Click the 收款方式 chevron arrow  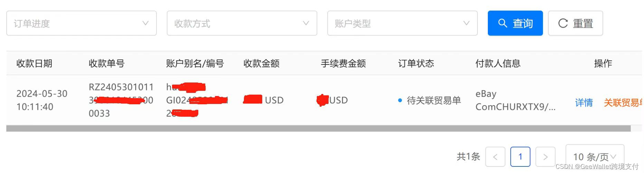[306, 23]
